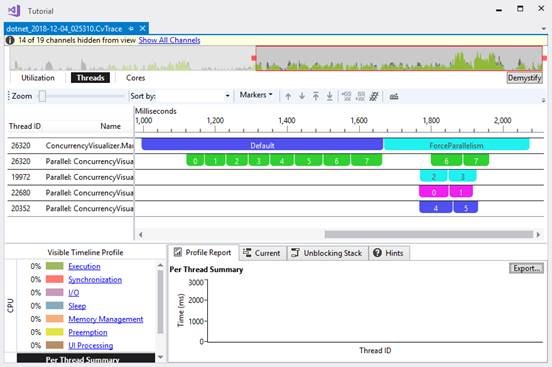
Task: Click the Show All Channels link
Action: coord(169,40)
